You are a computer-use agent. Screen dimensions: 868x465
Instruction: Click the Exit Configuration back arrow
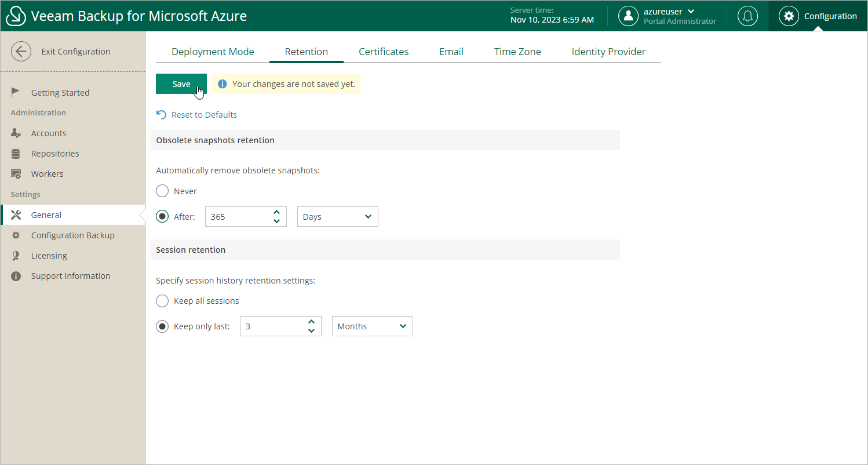21,52
